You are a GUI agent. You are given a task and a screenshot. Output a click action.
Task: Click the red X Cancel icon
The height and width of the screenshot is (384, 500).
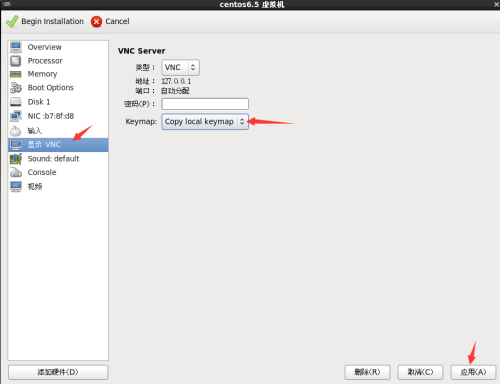(96, 22)
